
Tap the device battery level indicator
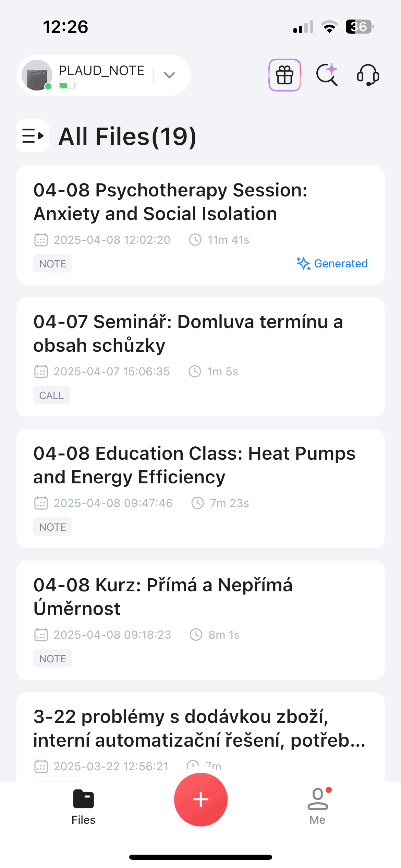[67, 85]
